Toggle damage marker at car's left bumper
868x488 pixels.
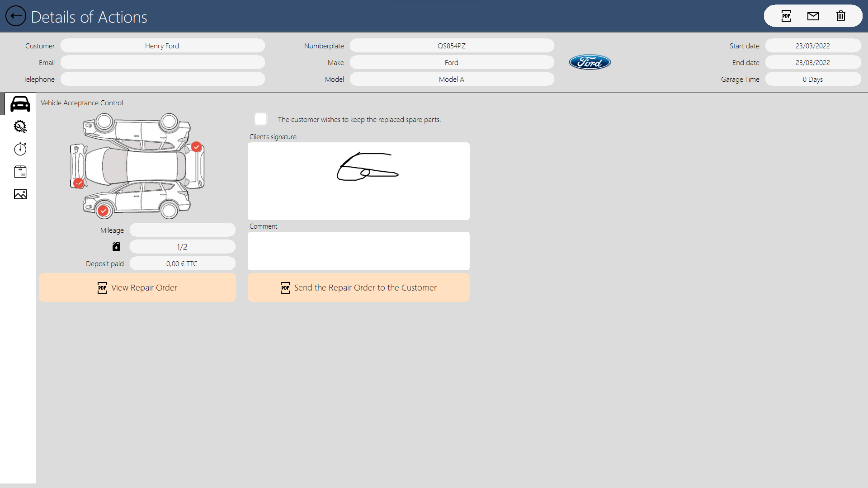click(x=79, y=183)
